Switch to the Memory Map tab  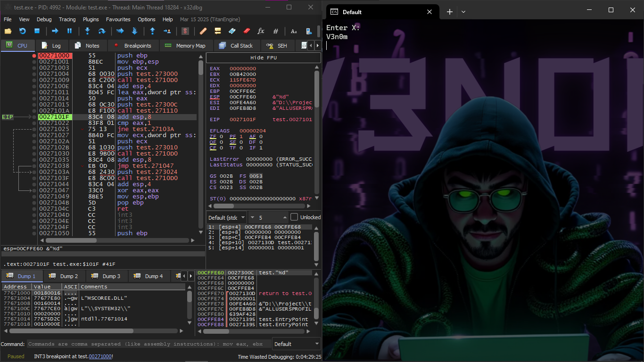185,46
